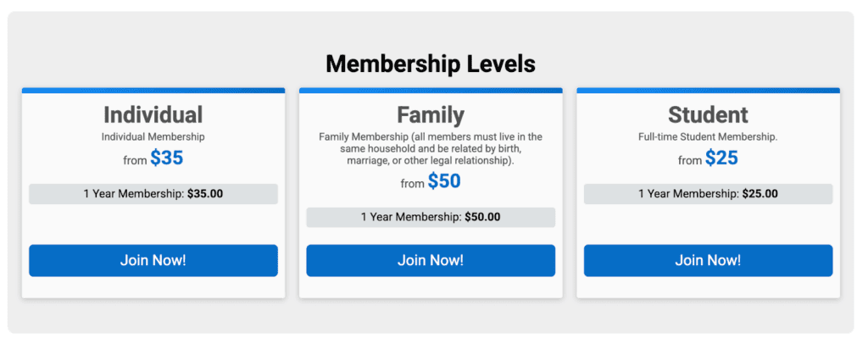868x344 pixels.
Task: Click the large $25 price
Action: pos(721,158)
